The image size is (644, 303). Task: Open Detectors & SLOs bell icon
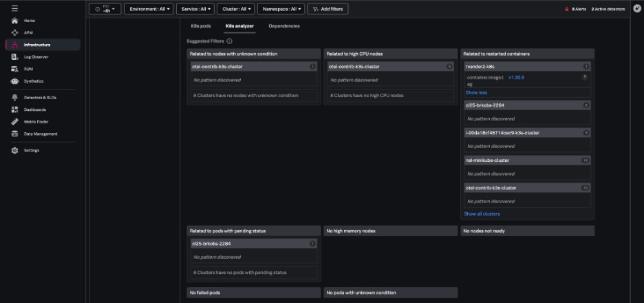14,97
